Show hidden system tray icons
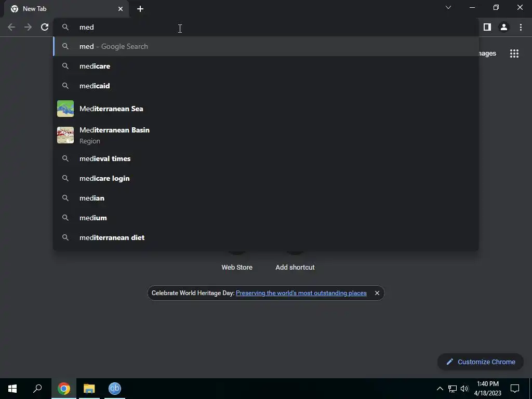The height and width of the screenshot is (399, 532). 440,389
